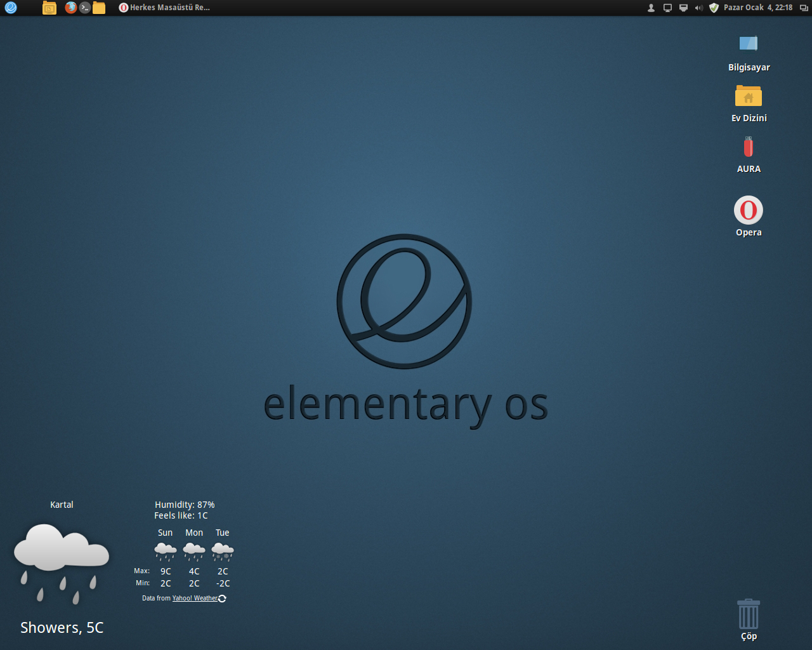Click the 'Feels like: 1C' text

tap(181, 515)
